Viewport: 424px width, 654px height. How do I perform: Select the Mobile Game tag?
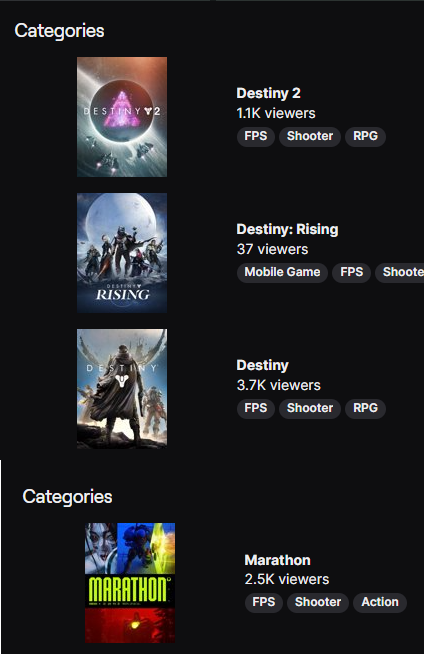(282, 272)
